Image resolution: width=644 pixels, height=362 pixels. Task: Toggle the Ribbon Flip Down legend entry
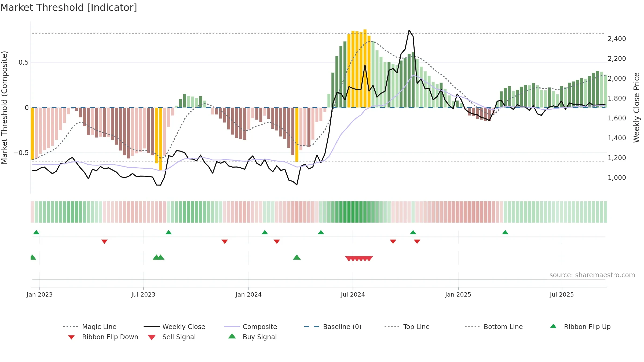pos(103,337)
